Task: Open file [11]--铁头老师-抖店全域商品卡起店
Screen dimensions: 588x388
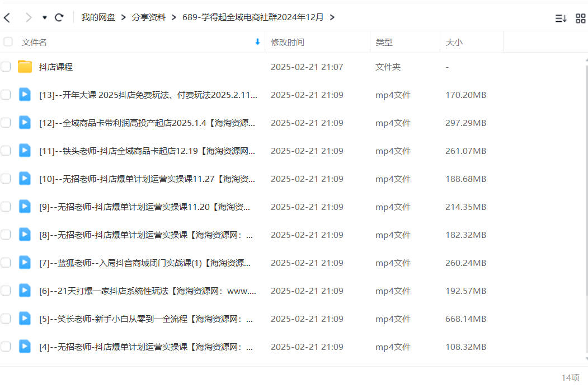Action: click(x=147, y=151)
